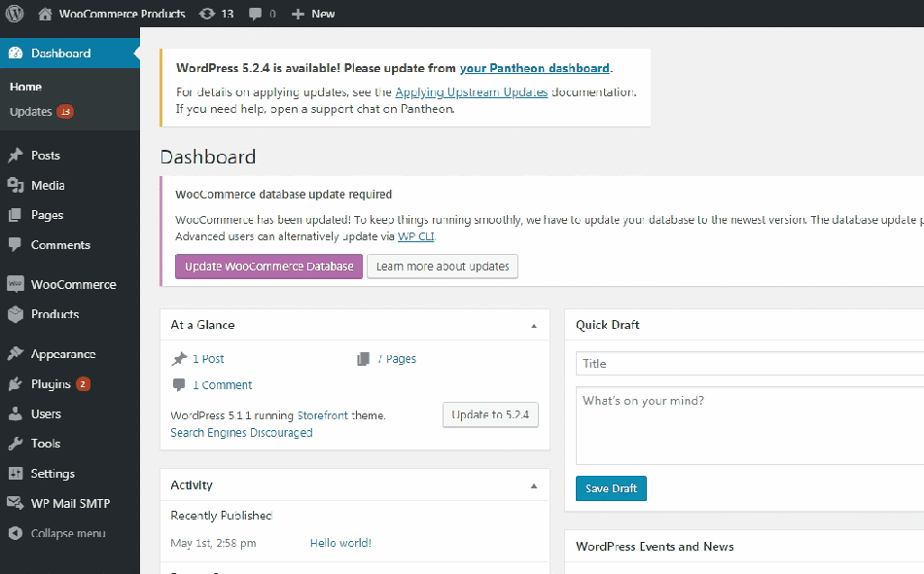Open the New content menu

coord(313,14)
